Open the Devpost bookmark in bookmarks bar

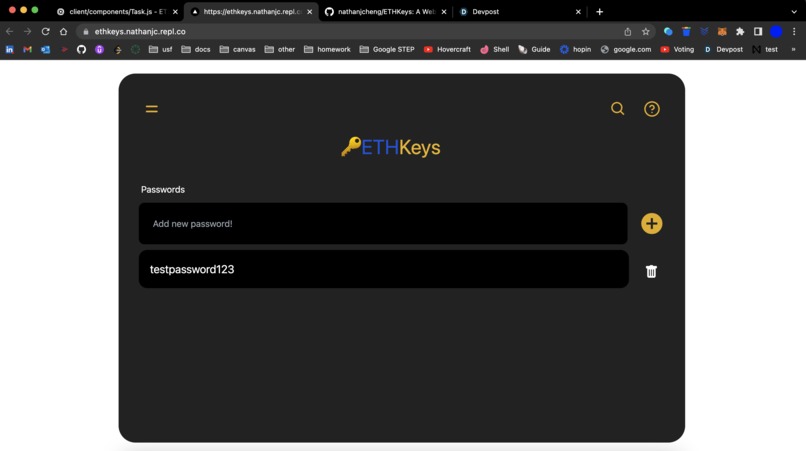[x=723, y=49]
